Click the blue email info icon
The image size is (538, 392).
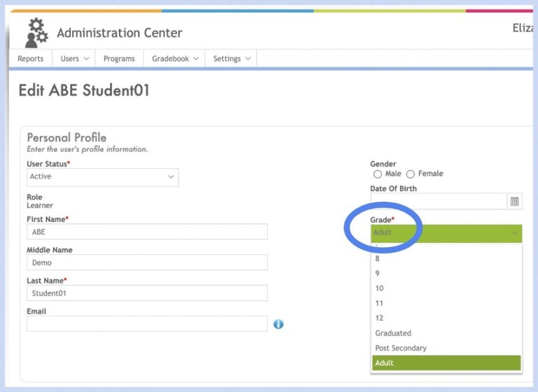click(x=278, y=324)
